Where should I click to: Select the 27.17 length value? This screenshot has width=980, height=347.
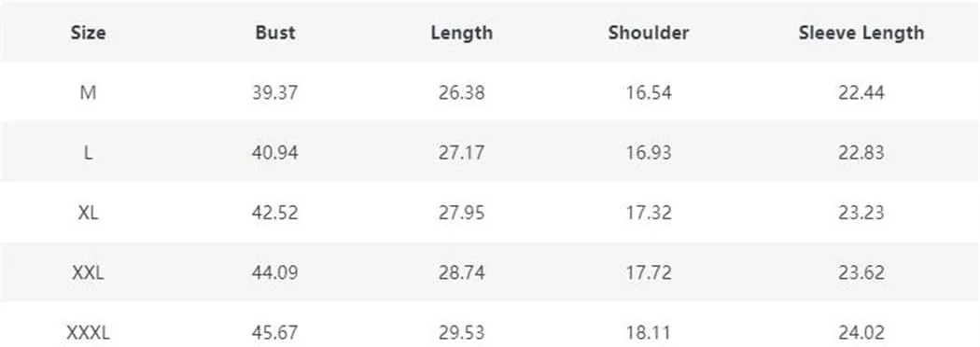click(461, 153)
